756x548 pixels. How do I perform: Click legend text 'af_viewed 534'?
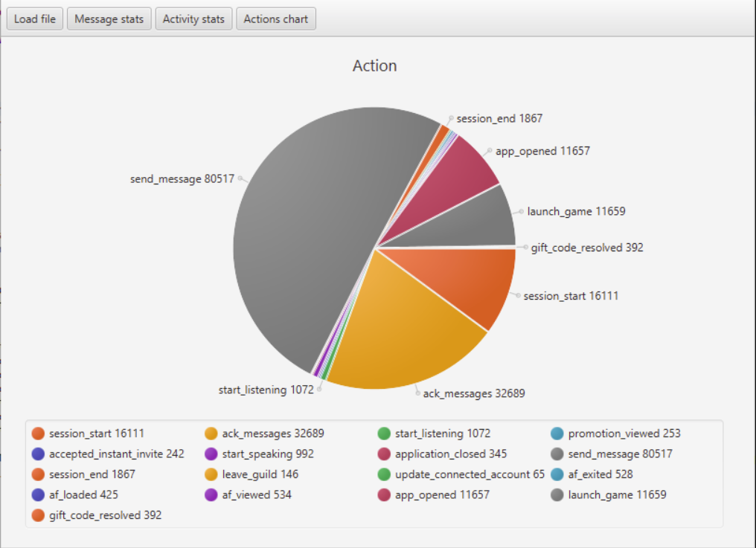[x=257, y=495]
